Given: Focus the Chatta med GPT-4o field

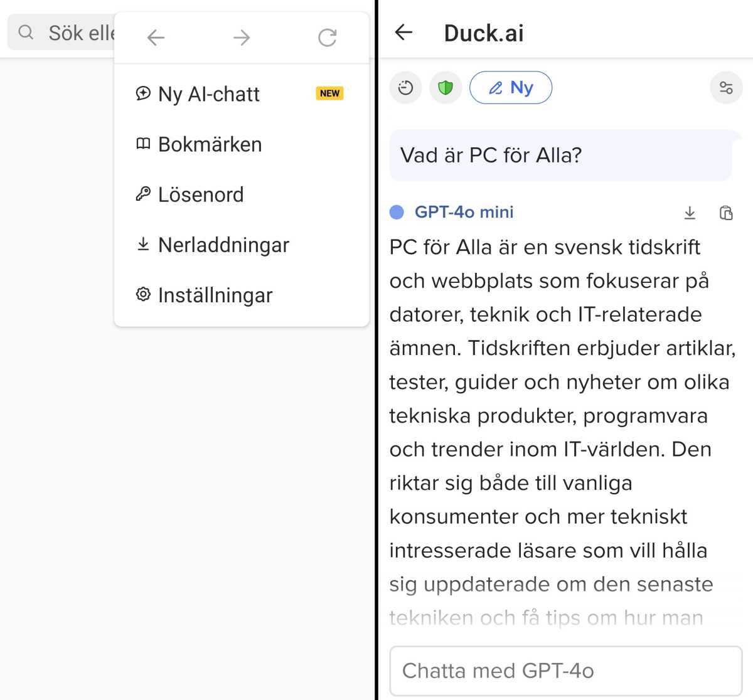Looking at the screenshot, I should 565,671.
